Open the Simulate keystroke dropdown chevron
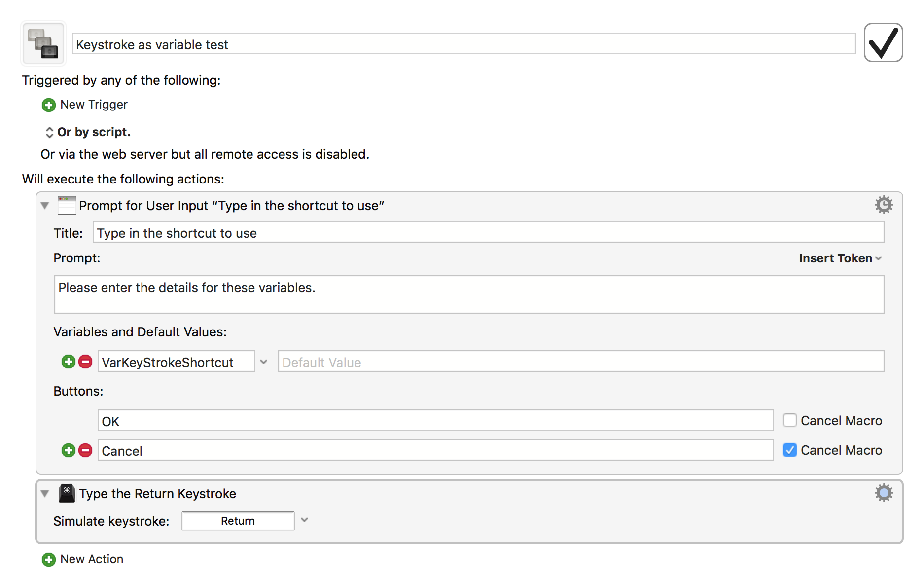924x587 pixels. pyautogui.click(x=304, y=520)
